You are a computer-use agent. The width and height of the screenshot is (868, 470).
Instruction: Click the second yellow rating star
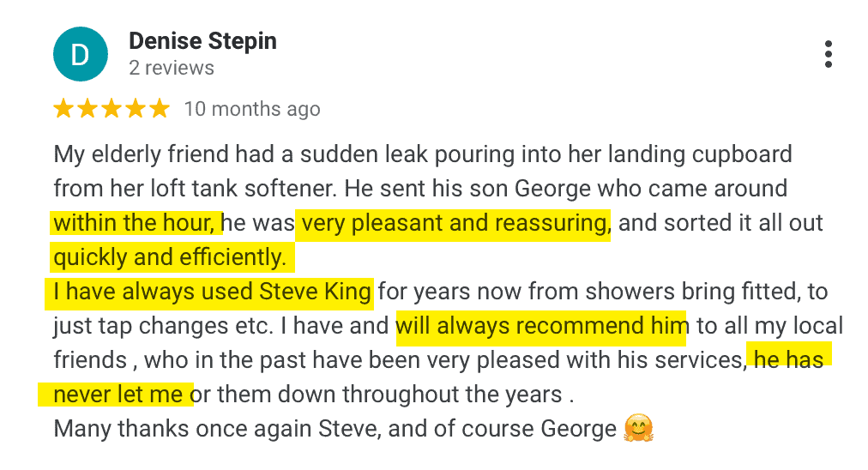(87, 109)
